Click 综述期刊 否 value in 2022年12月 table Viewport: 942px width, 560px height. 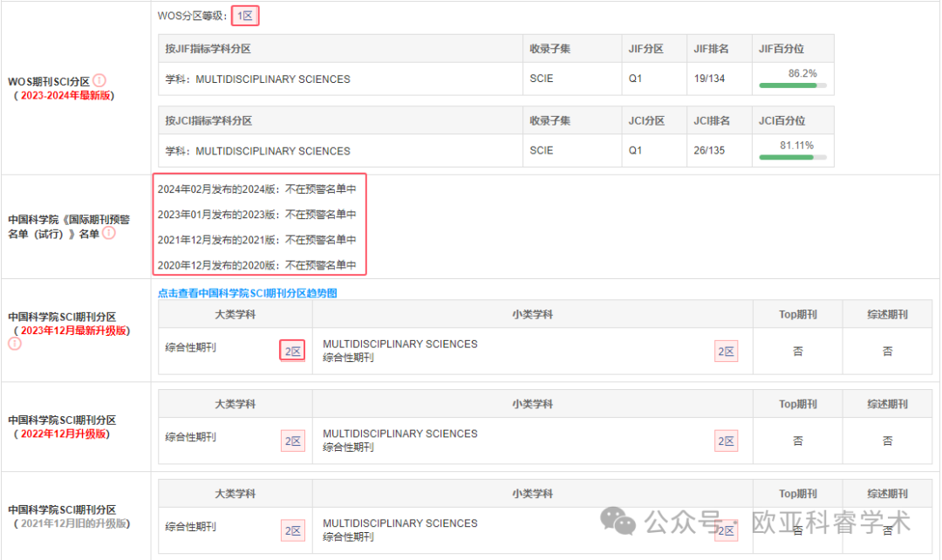coord(887,440)
